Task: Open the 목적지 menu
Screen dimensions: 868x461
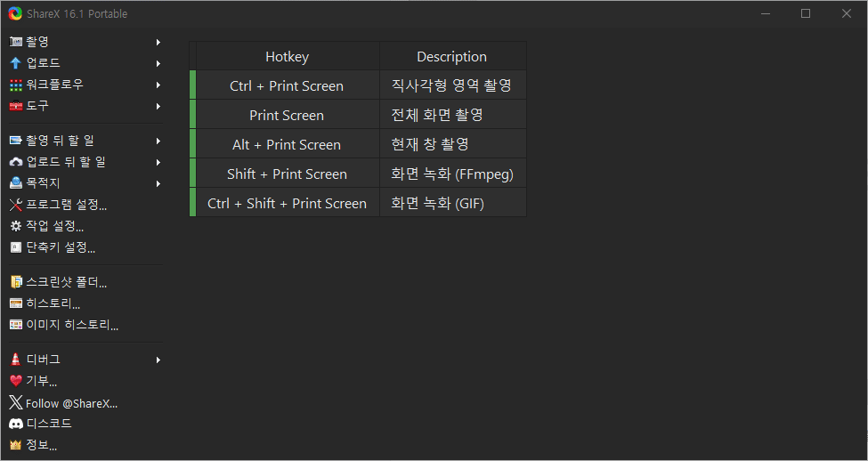Action: [85, 183]
